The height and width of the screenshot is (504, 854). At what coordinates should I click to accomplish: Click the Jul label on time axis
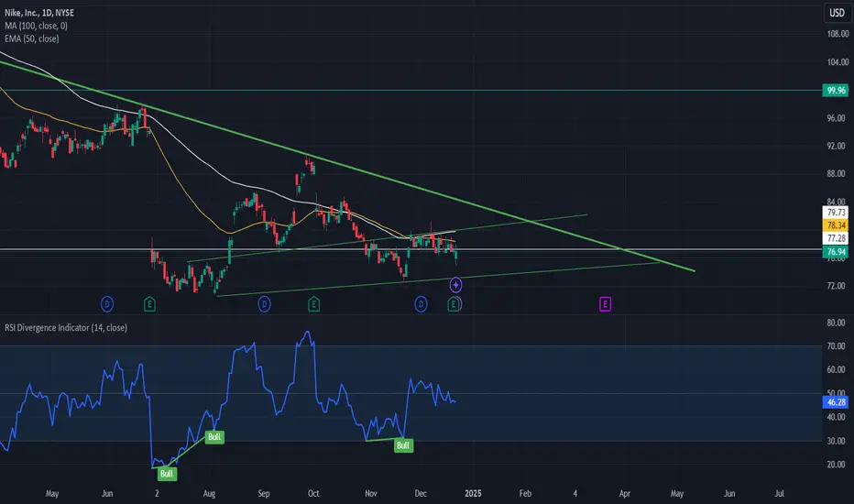pos(780,493)
